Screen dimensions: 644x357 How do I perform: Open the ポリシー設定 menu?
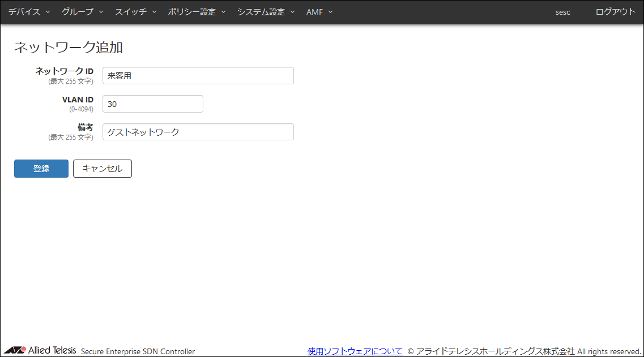coord(197,12)
